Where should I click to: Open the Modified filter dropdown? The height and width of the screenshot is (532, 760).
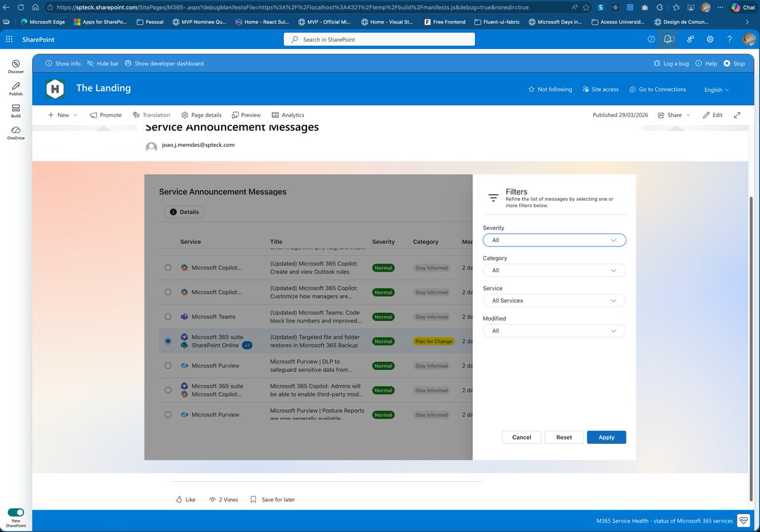pyautogui.click(x=554, y=330)
